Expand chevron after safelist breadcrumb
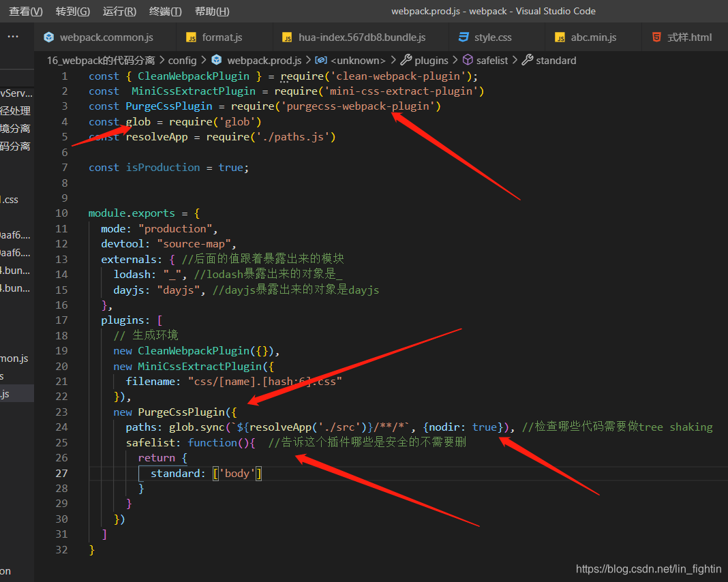The image size is (728, 582). pos(515,61)
